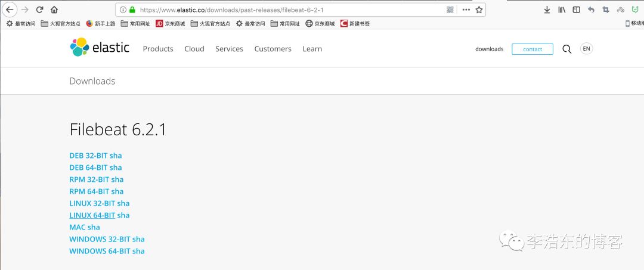
Task: Download the RPM 64-BIT package
Action: (89, 192)
